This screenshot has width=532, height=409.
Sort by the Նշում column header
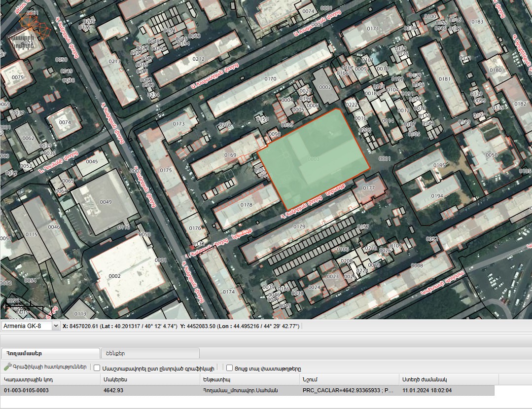(x=349, y=379)
